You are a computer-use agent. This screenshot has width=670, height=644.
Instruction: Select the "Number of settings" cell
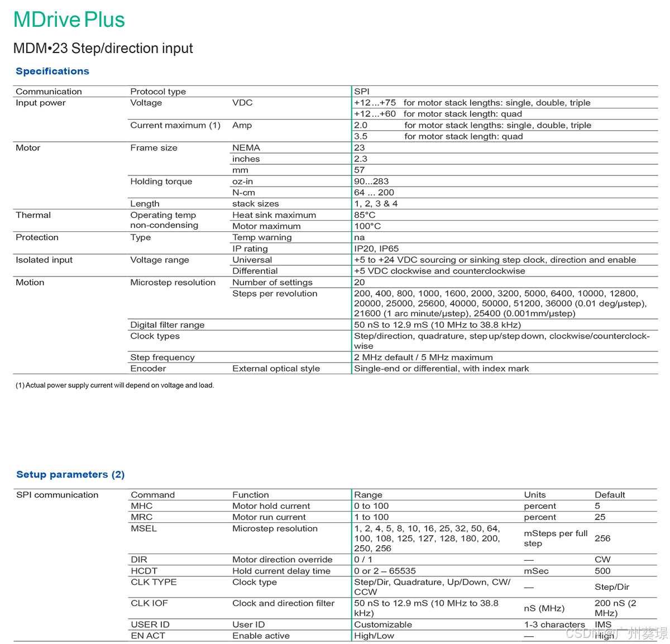pyautogui.click(x=272, y=283)
